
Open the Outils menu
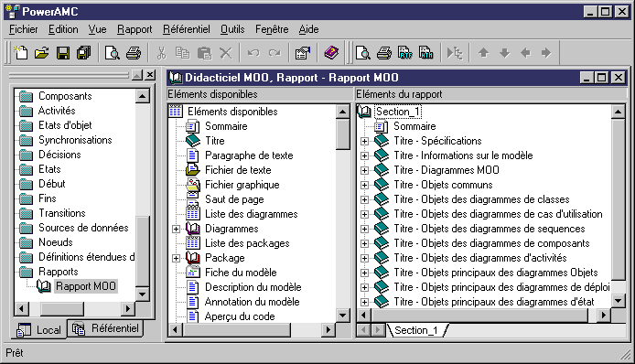(x=232, y=29)
